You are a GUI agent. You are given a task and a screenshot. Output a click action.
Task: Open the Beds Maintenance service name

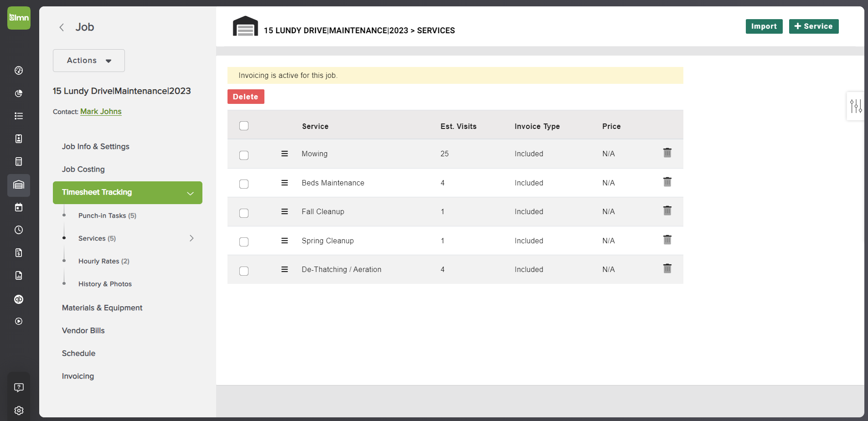[x=333, y=183]
